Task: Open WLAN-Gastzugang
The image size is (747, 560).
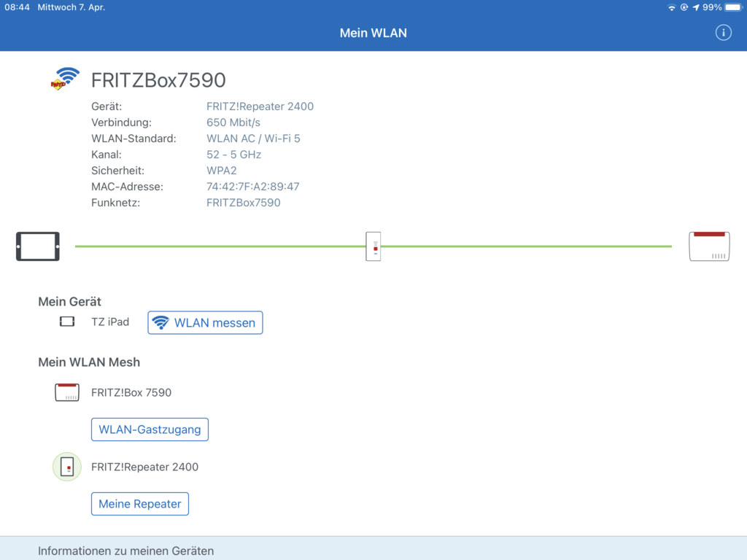Action: [150, 429]
